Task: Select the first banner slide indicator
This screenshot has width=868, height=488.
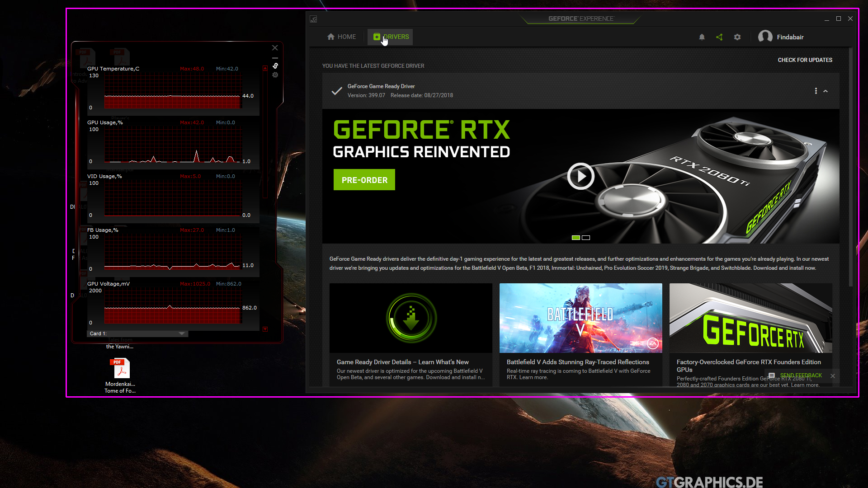Action: (576, 238)
